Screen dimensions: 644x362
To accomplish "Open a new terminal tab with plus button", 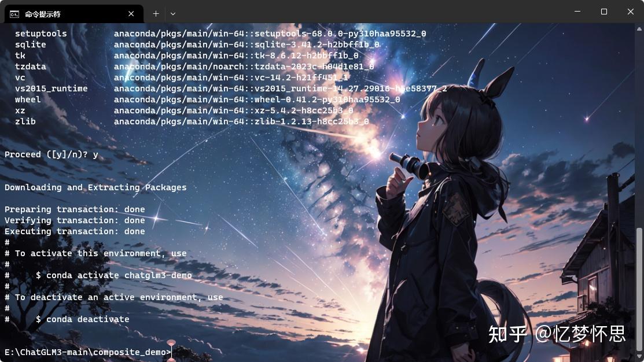I will click(x=156, y=13).
